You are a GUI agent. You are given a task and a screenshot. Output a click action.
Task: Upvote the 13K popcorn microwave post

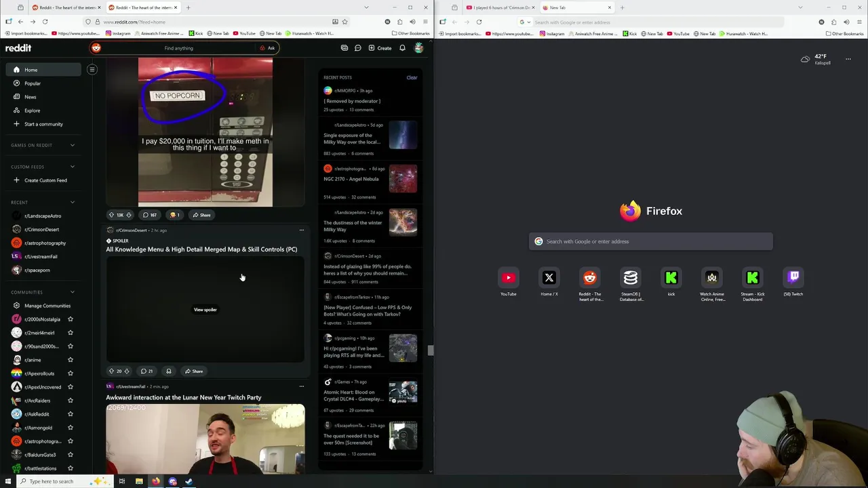click(x=112, y=215)
